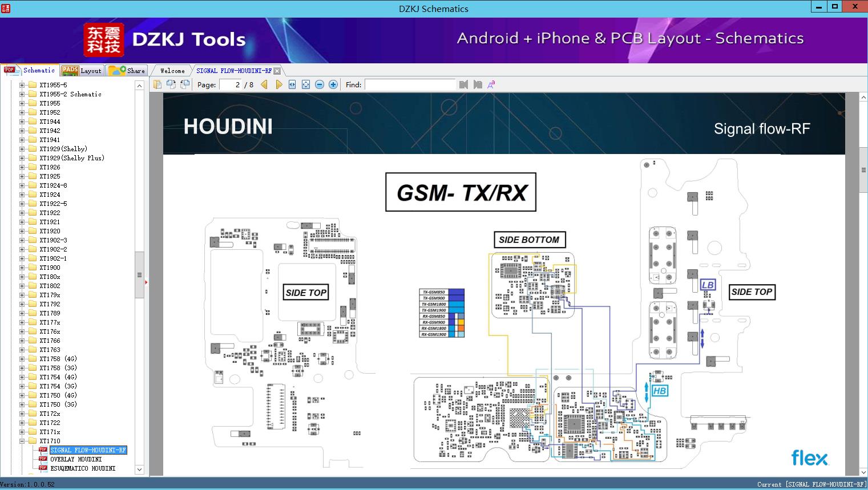The height and width of the screenshot is (490, 868).
Task: Select the SIGNAL FLOW-HOUDINI-RF document tab
Action: click(234, 71)
